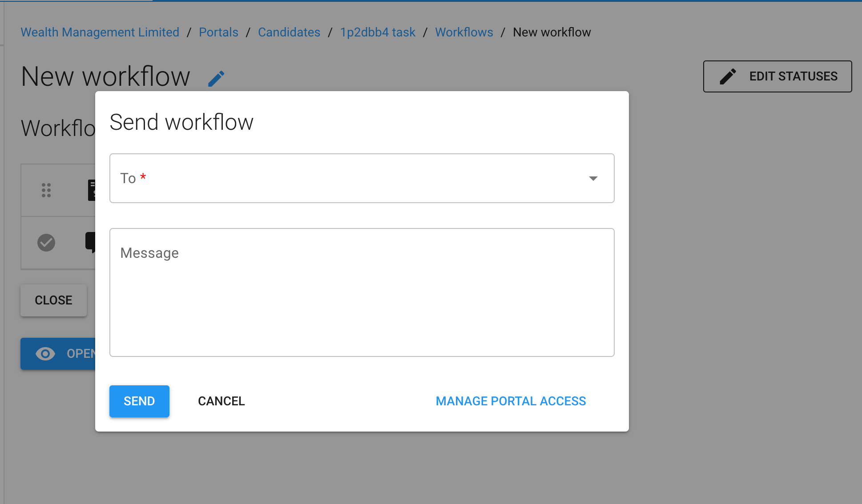Screen dimensions: 862x504
Task: Go to Candidates via the breadcrumb
Action: tap(289, 32)
